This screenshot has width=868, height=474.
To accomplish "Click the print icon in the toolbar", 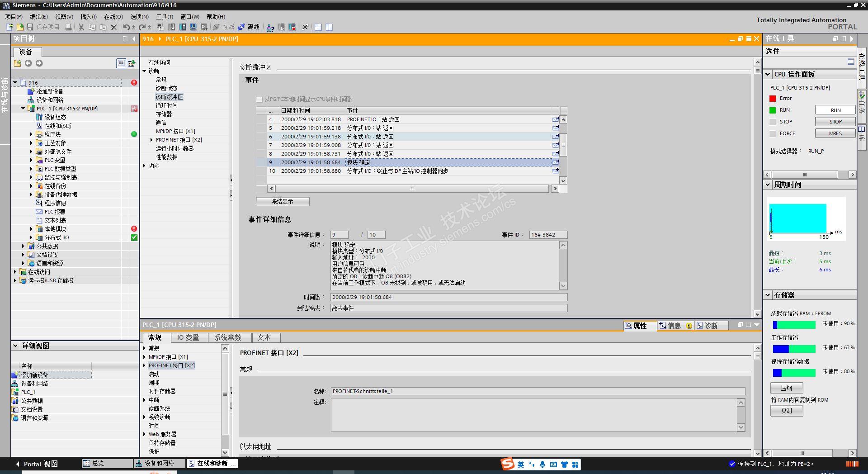I will point(68,27).
